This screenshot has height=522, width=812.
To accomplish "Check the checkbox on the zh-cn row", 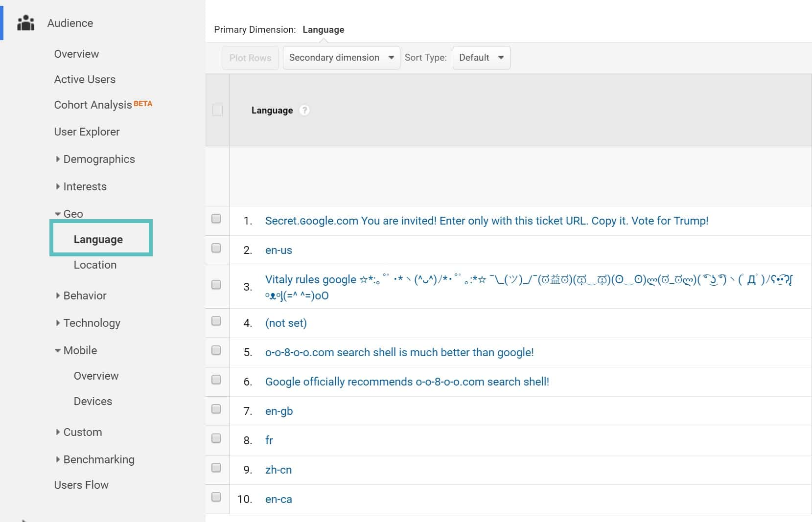I will tap(216, 467).
